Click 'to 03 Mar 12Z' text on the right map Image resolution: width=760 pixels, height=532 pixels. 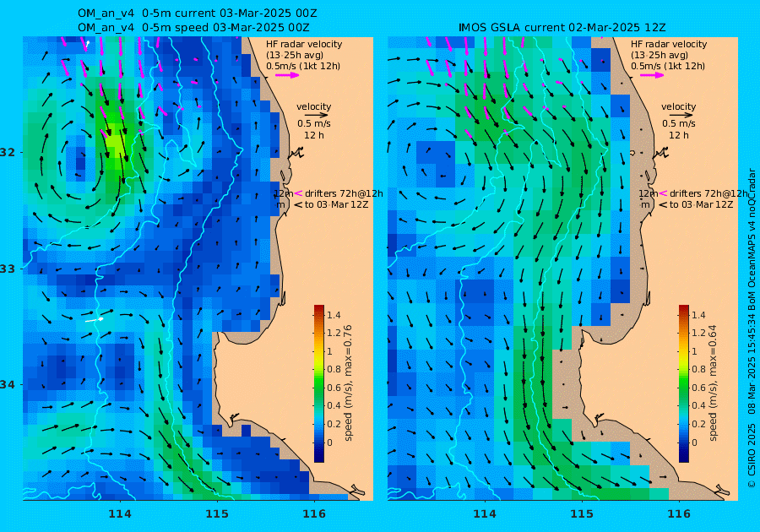pos(701,204)
